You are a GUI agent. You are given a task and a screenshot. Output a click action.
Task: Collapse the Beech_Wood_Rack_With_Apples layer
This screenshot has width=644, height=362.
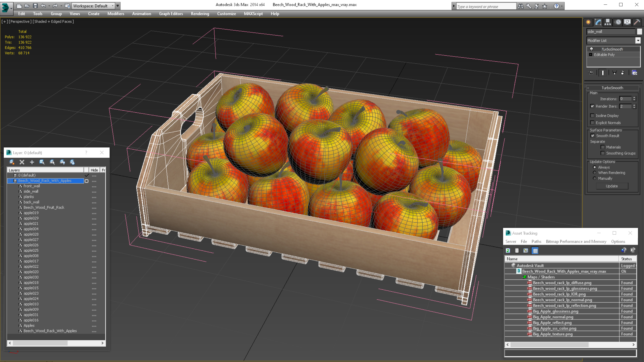coord(10,181)
